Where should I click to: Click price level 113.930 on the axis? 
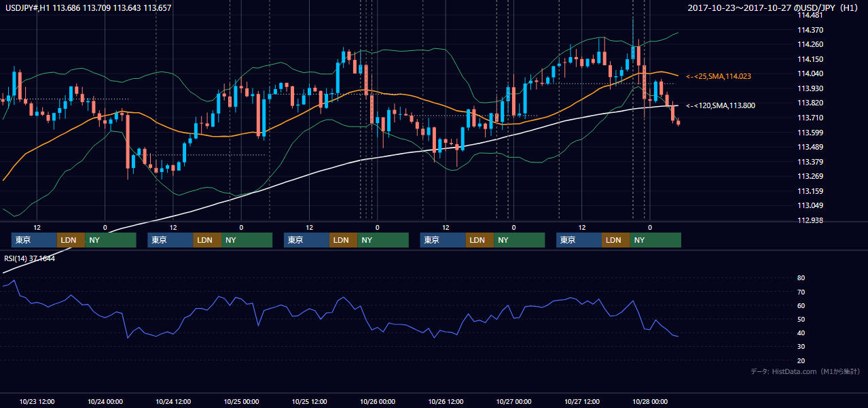point(810,88)
